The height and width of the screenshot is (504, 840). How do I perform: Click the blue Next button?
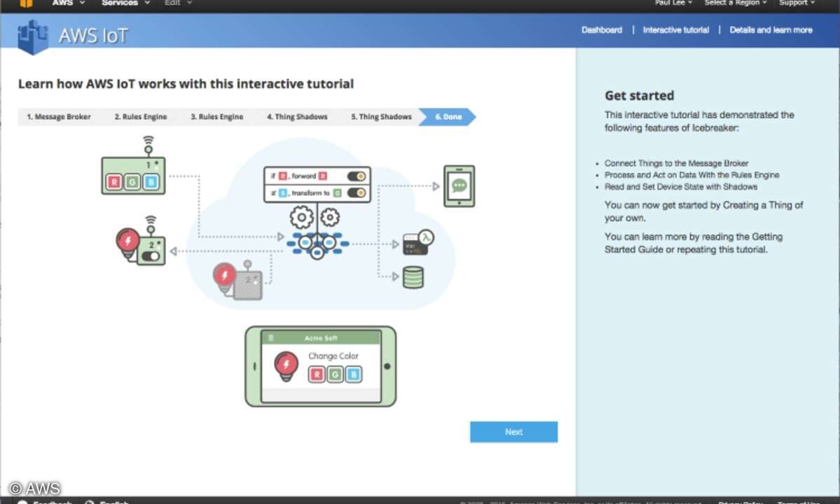(x=514, y=432)
